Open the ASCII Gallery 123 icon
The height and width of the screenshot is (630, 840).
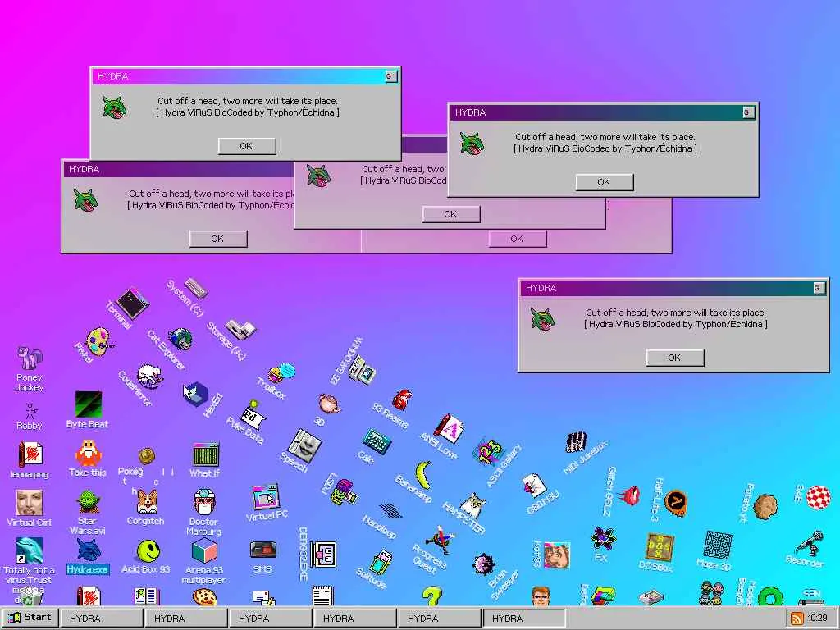point(488,452)
